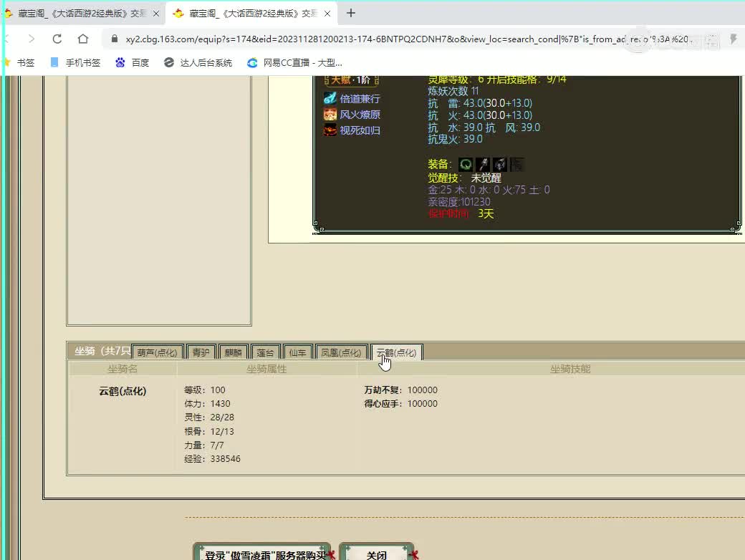Click the five elements 金:25 火:75 line
The image size is (745, 560).
coord(489,190)
